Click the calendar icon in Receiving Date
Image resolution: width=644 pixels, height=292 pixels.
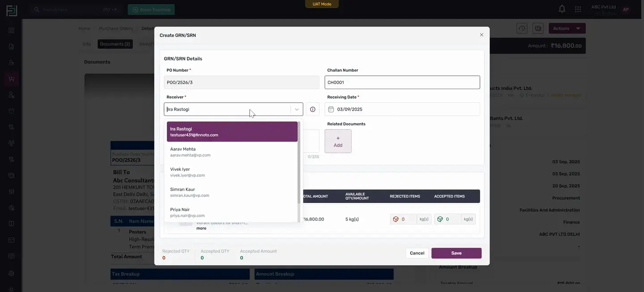[x=331, y=109]
